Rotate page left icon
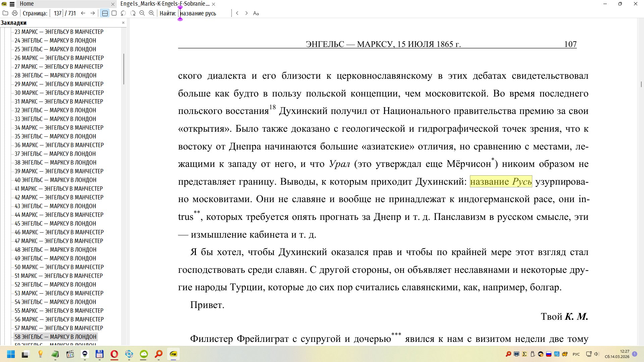This screenshot has width=644, height=362. 123,13
